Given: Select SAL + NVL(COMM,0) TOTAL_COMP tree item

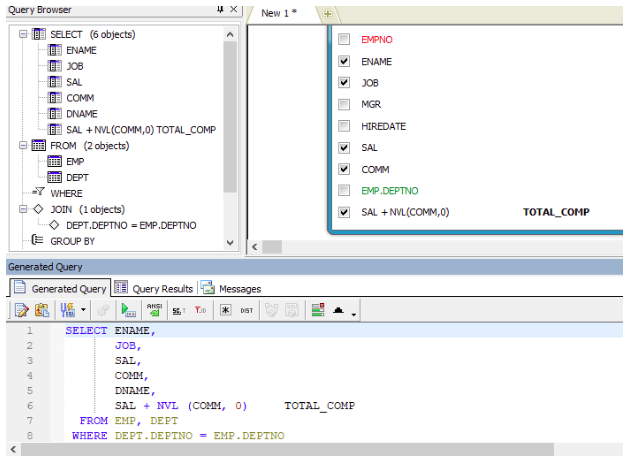Looking at the screenshot, I should (x=141, y=130).
